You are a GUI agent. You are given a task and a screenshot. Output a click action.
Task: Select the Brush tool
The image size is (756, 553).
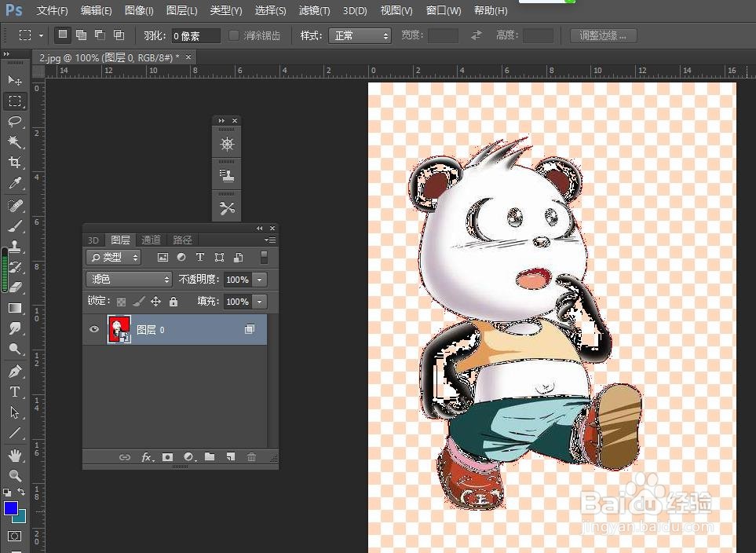click(15, 225)
